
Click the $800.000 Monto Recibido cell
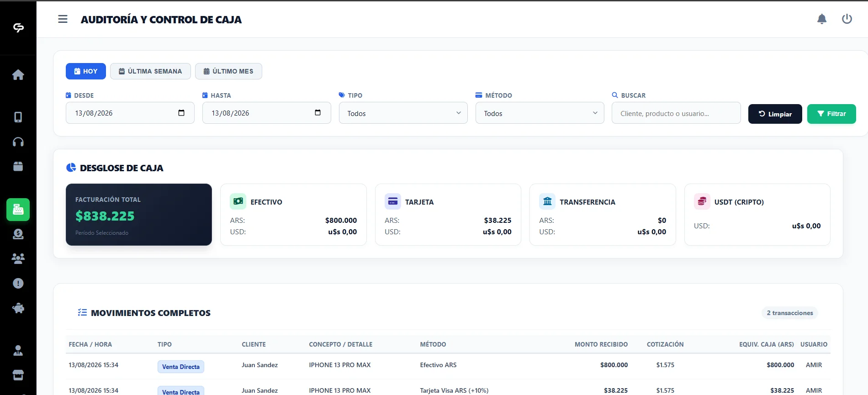(614, 365)
